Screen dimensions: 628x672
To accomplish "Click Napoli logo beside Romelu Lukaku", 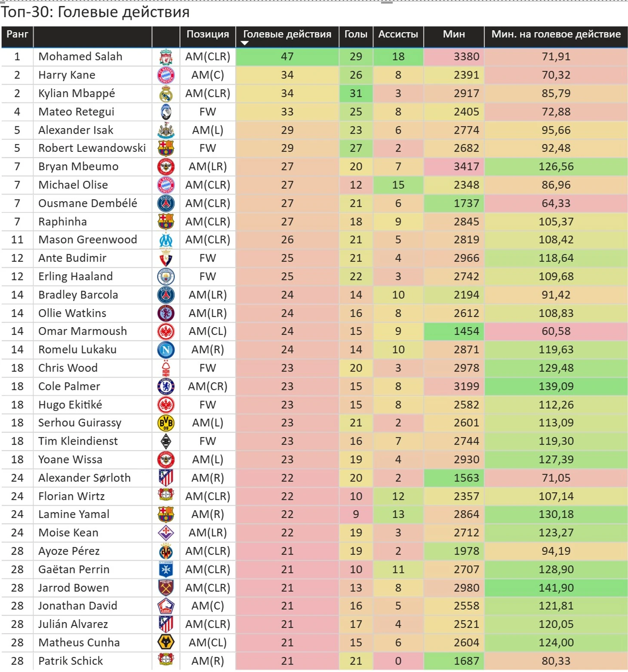I will (166, 350).
